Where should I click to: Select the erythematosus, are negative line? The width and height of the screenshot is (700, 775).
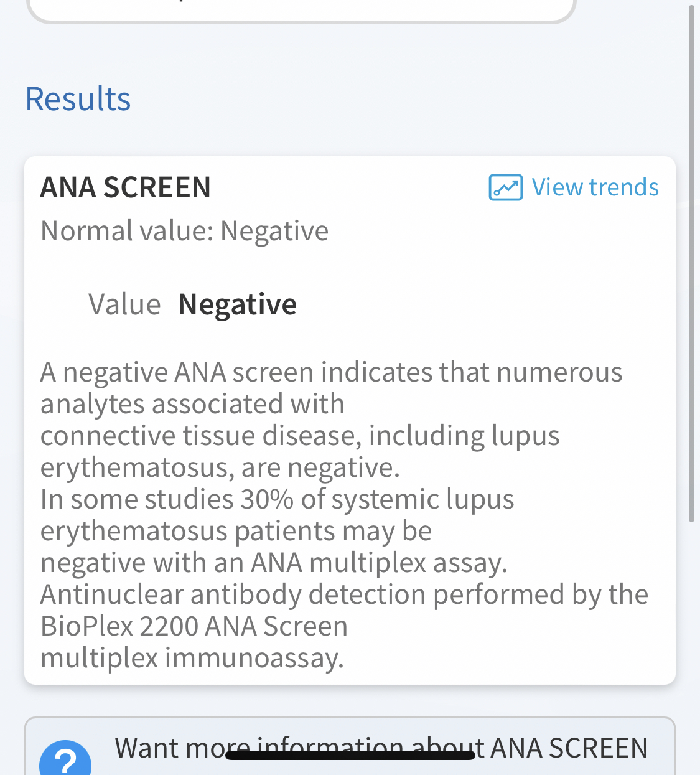click(x=220, y=467)
